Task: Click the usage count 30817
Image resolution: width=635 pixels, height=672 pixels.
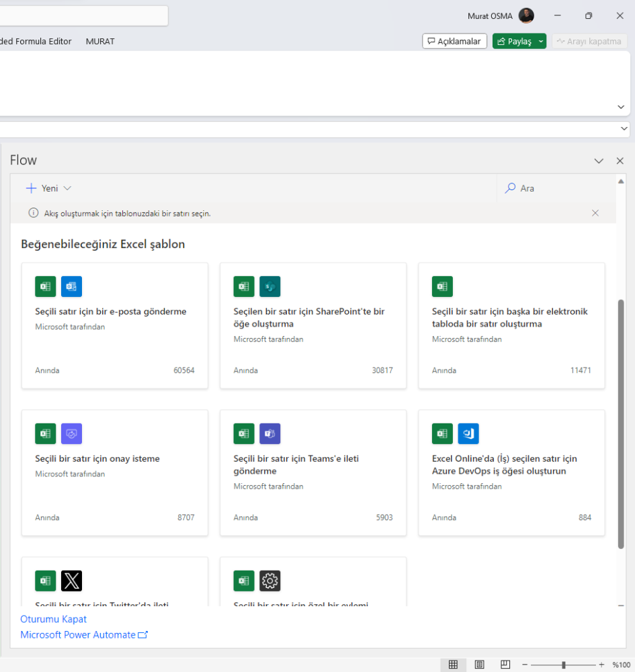Action: (382, 370)
